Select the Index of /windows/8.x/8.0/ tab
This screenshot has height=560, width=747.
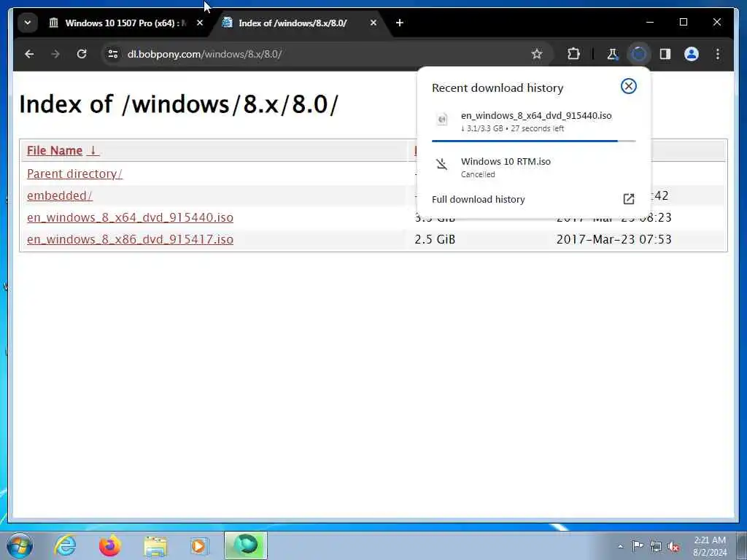(x=300, y=23)
